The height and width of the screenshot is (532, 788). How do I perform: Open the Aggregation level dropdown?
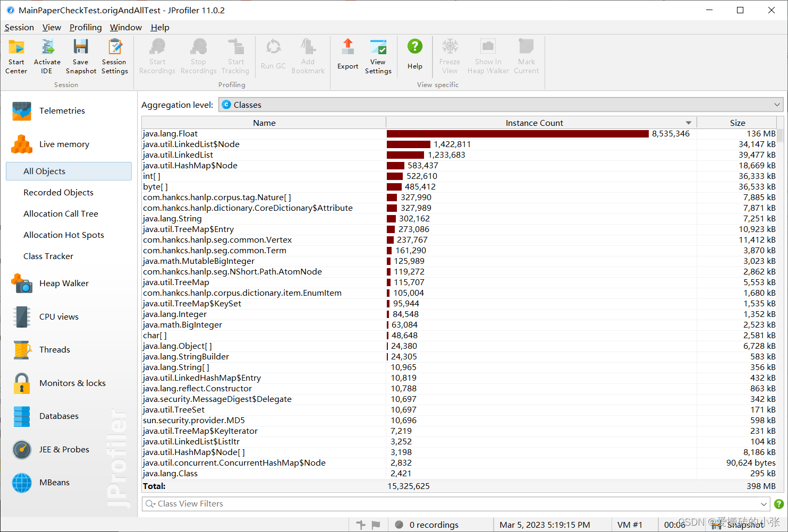pyautogui.click(x=501, y=105)
